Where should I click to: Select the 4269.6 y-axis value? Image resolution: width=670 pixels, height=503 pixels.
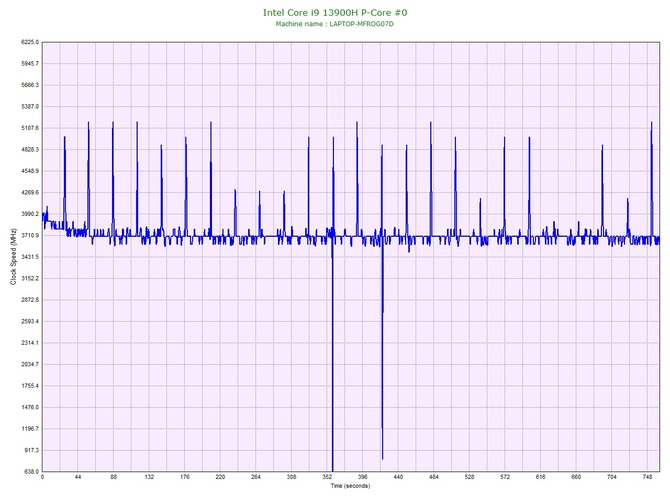[30, 193]
